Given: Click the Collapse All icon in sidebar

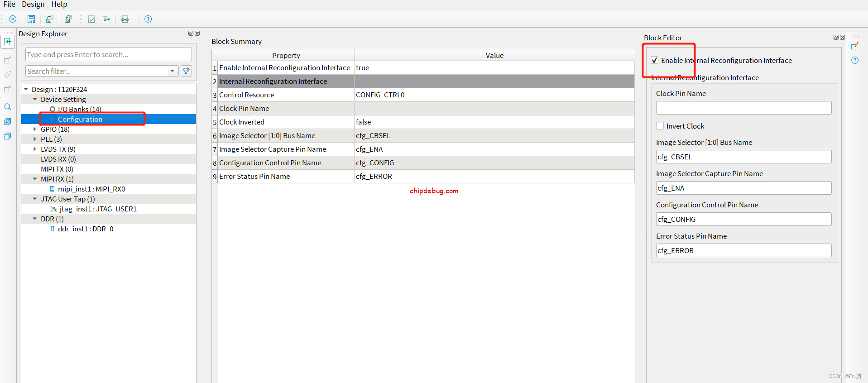Looking at the screenshot, I should (x=8, y=136).
